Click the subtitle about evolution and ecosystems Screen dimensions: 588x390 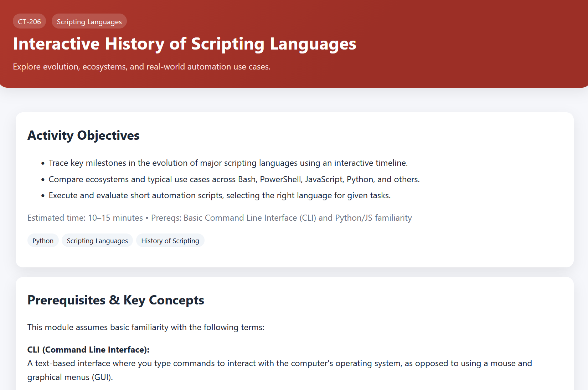pyautogui.click(x=141, y=66)
